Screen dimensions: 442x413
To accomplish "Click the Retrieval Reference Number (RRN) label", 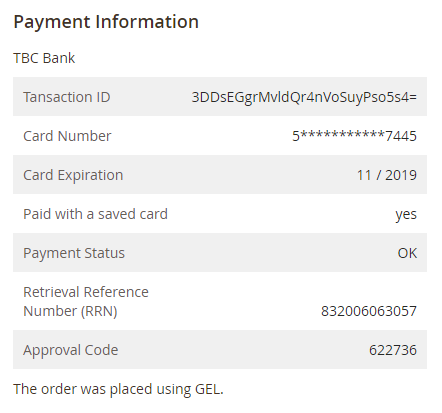I will (x=86, y=302).
